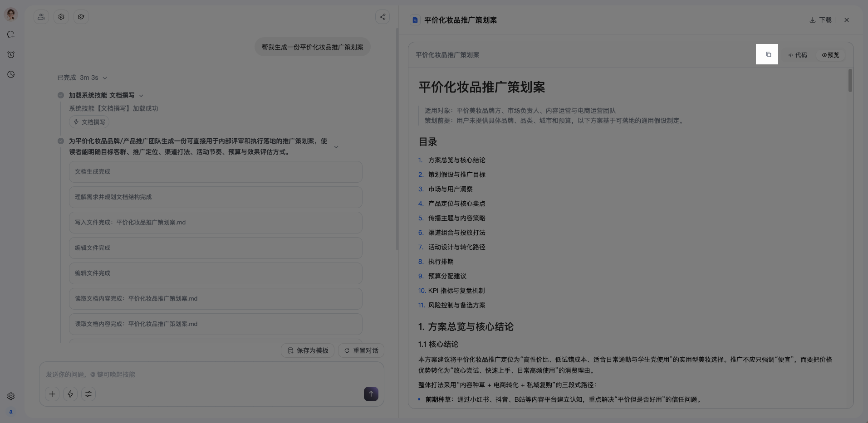Click the document file icon beside the title
Screen dimensions: 868x423
point(415,20)
